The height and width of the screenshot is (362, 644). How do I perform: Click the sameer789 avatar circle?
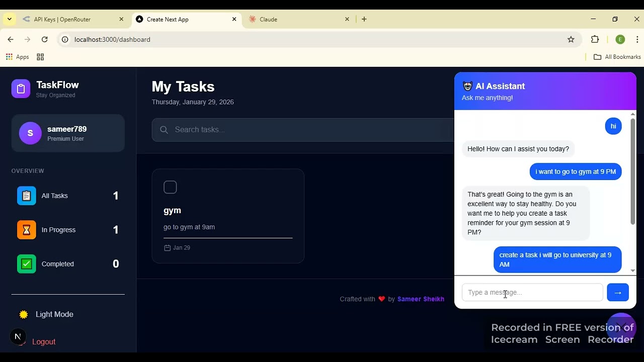pyautogui.click(x=30, y=133)
